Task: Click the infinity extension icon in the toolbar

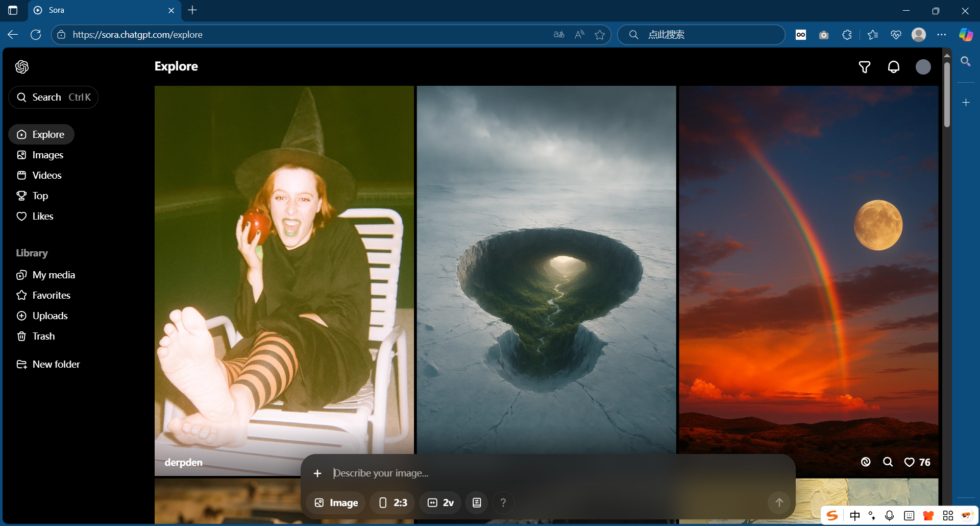Action: (801, 35)
